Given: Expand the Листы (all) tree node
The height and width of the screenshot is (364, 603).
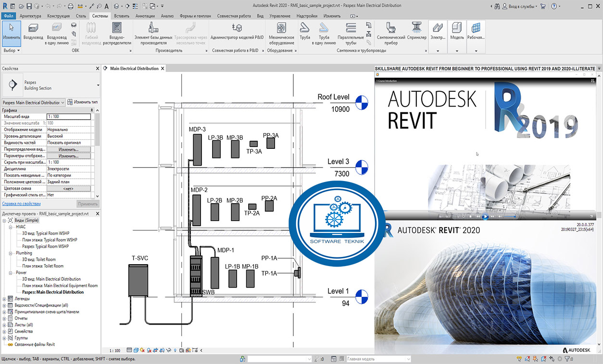Looking at the screenshot, I should (x=4, y=325).
